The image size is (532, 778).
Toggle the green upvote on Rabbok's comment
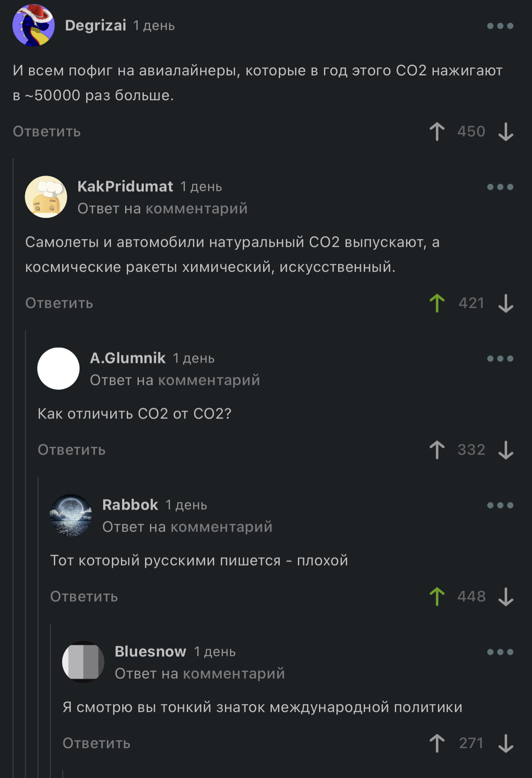tap(437, 597)
